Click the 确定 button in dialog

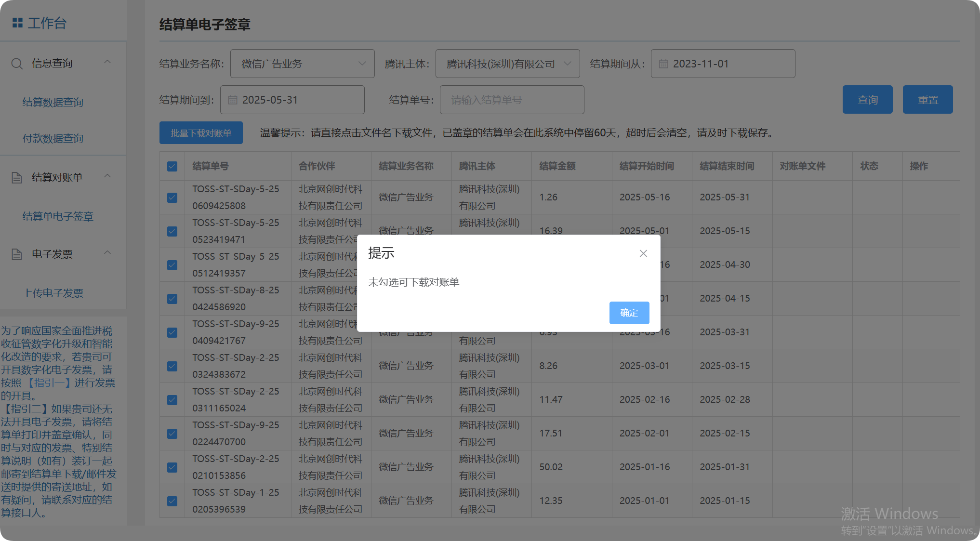629,313
